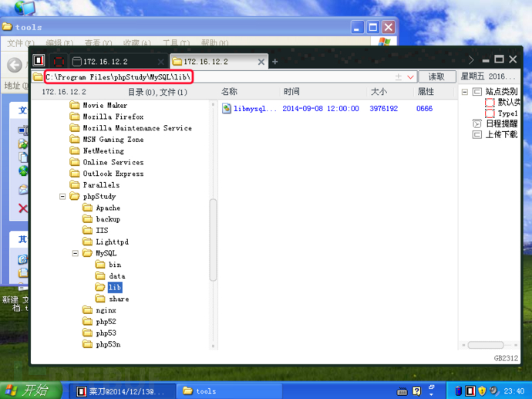532x399 pixels.
Task: Select the php53n folder icon
Action: pos(88,344)
